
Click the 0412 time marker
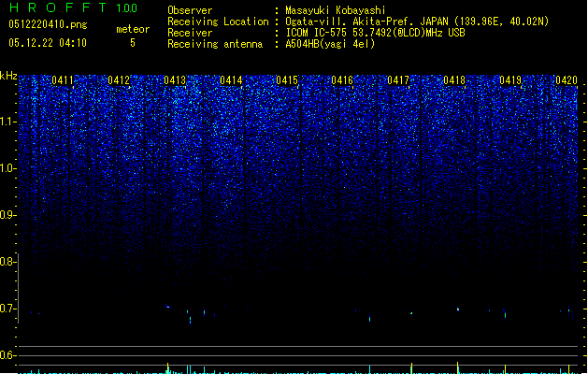click(x=119, y=80)
